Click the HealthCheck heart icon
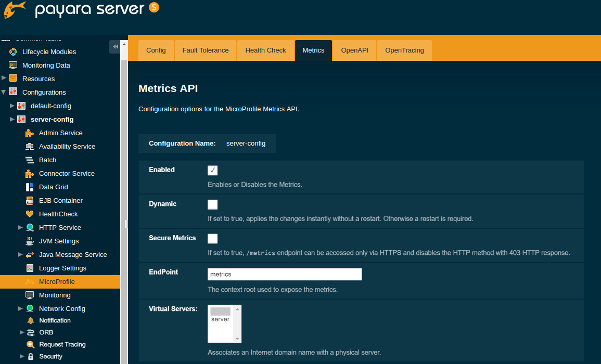The width and height of the screenshot is (601, 364). tap(30, 214)
